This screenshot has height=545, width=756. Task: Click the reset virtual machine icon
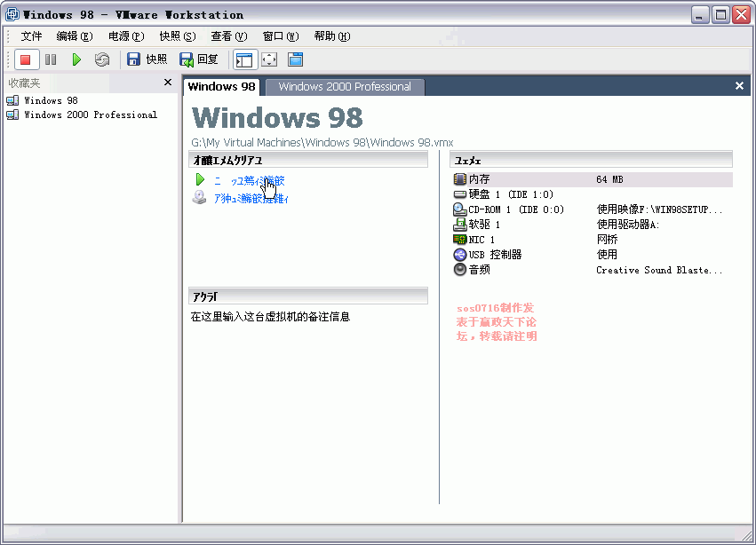(102, 59)
